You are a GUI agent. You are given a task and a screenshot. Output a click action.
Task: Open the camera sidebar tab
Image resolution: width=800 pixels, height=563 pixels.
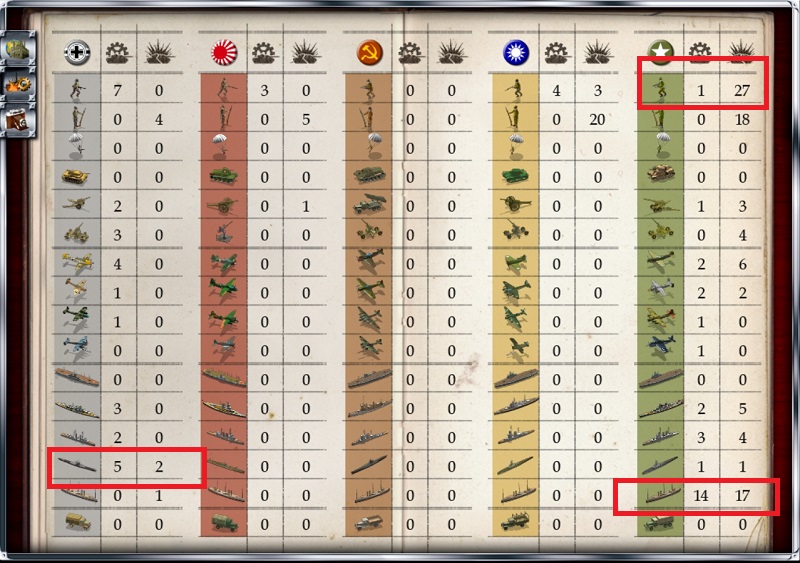coord(19,120)
